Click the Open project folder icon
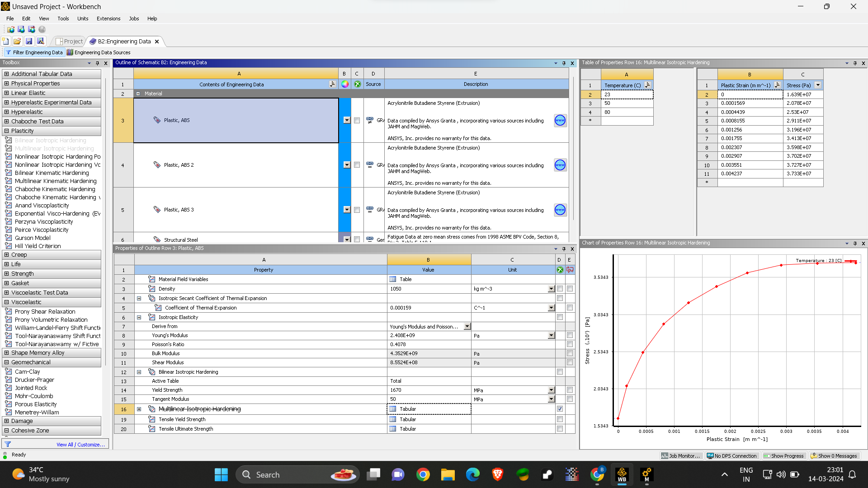Screen dimensions: 868x488 [x=17, y=41]
